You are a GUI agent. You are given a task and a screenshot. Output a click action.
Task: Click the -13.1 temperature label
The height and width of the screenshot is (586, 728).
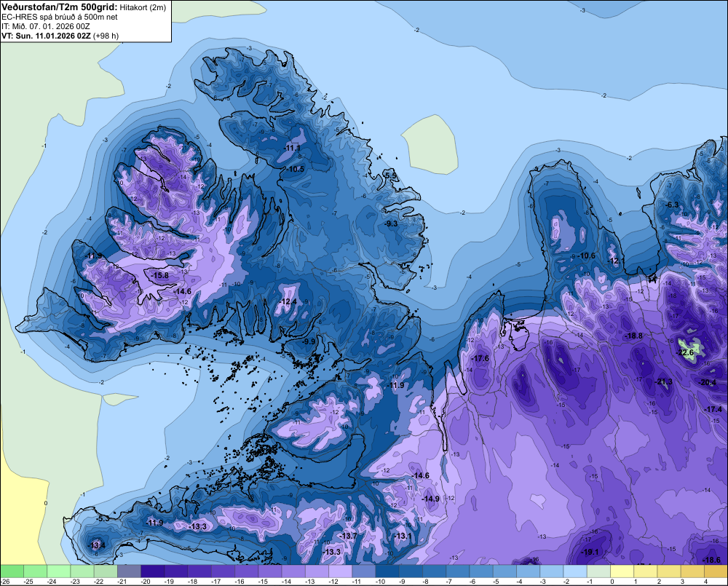[x=403, y=536]
